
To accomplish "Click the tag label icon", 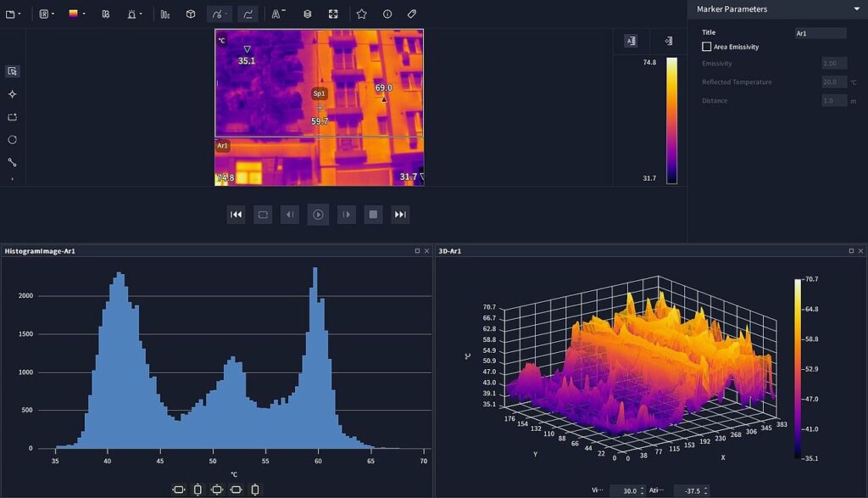I will tap(412, 14).
